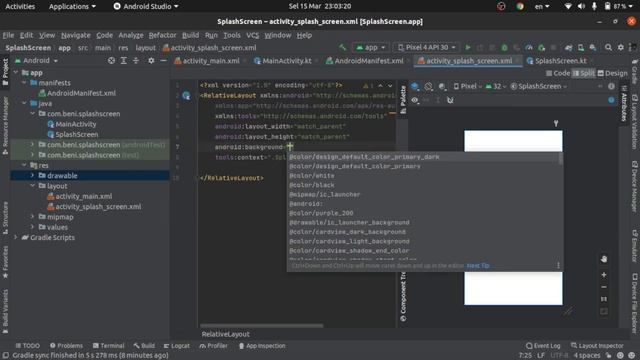Open IDE settings gear in main toolbar
The image size is (640, 360).
pyautogui.click(x=620, y=47)
